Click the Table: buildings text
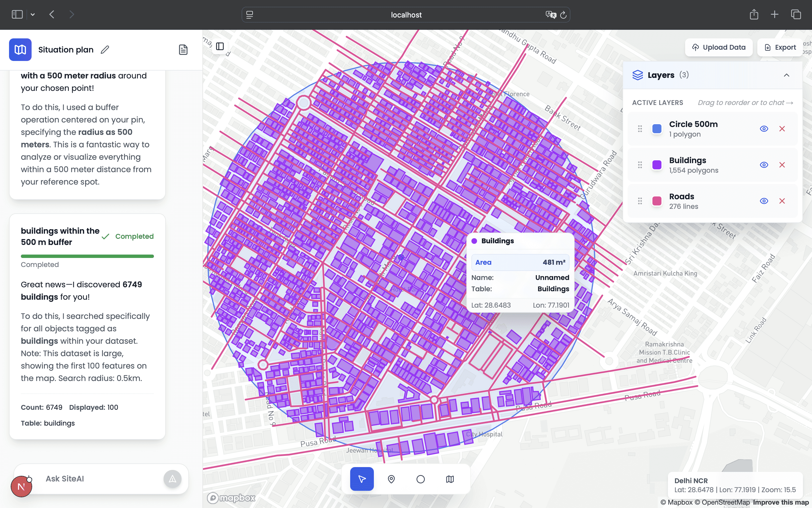This screenshot has height=508, width=812. pos(48,423)
